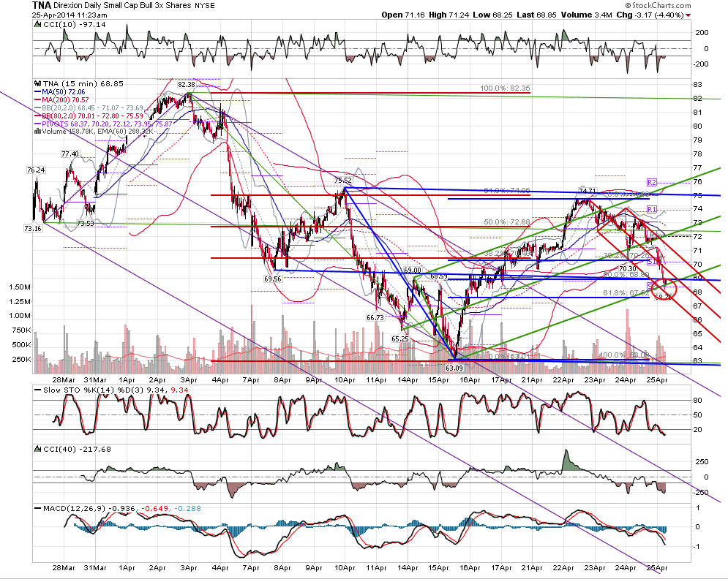Viewport: 728px width, 579px height.
Task: Click the 'Open 71.16' quote value
Action: 403,15
